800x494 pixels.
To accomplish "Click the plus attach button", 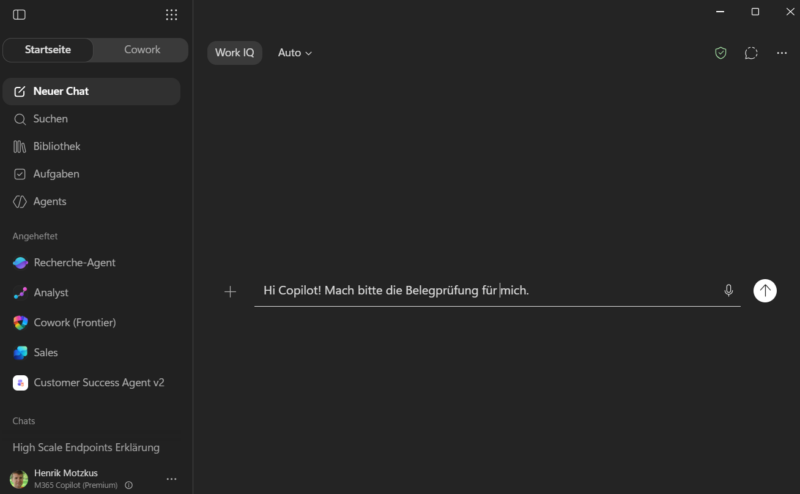I will (x=230, y=292).
